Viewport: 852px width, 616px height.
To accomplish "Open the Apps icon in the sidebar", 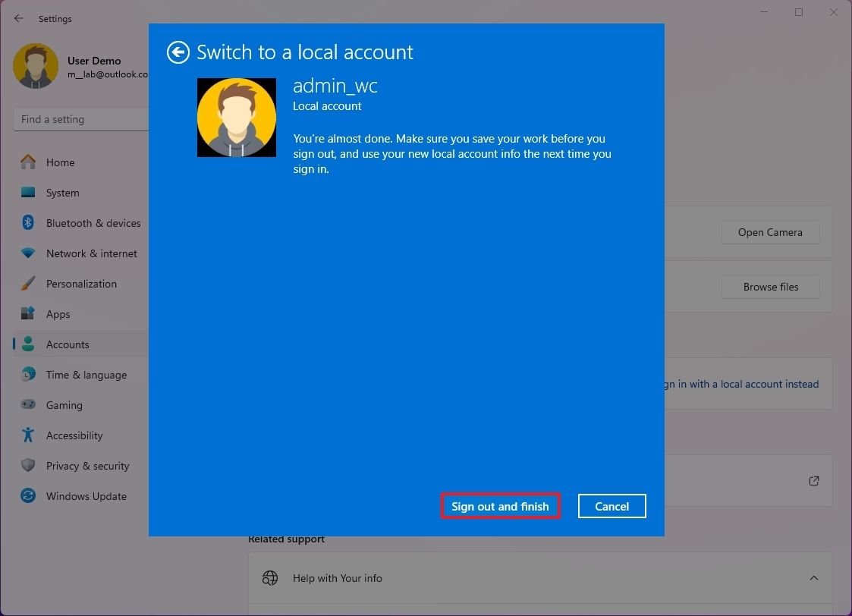I will click(x=27, y=314).
